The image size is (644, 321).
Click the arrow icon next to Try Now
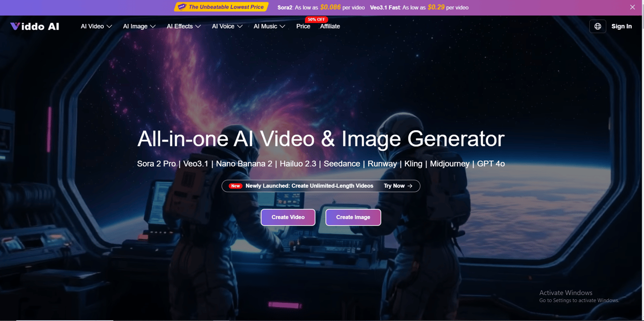[410, 186]
